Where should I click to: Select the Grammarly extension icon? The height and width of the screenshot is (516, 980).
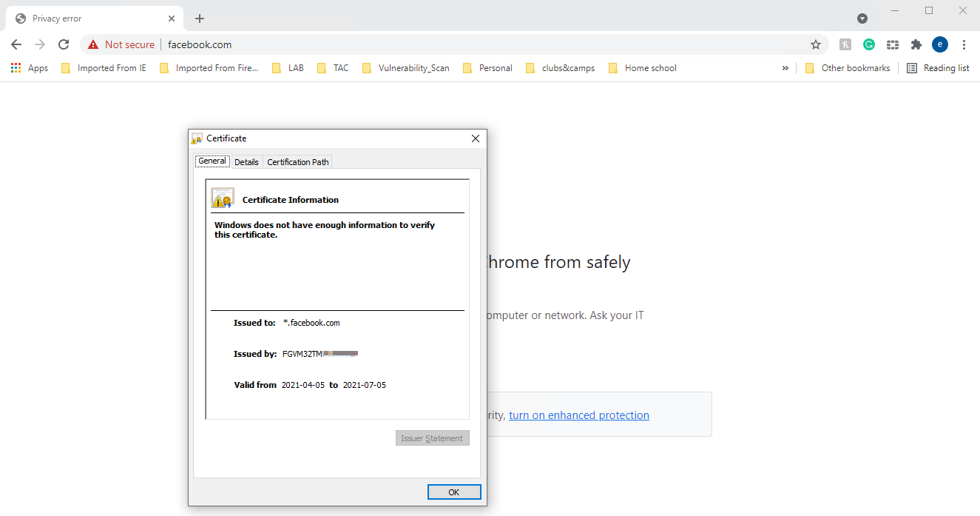click(x=868, y=44)
